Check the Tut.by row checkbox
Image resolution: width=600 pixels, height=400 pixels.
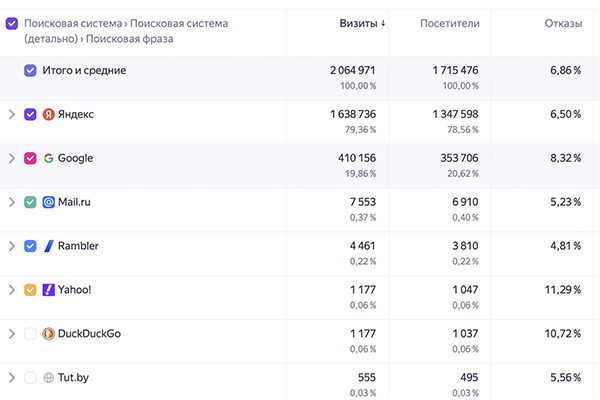(30, 378)
